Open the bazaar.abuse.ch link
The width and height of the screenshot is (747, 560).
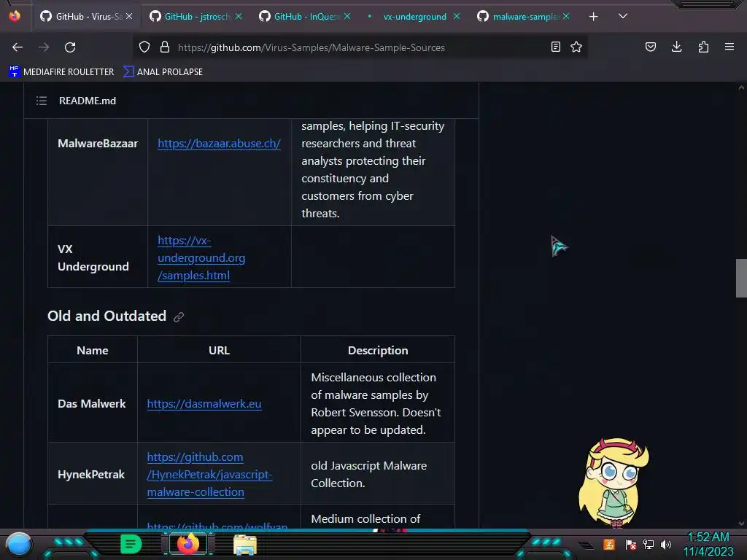click(219, 144)
